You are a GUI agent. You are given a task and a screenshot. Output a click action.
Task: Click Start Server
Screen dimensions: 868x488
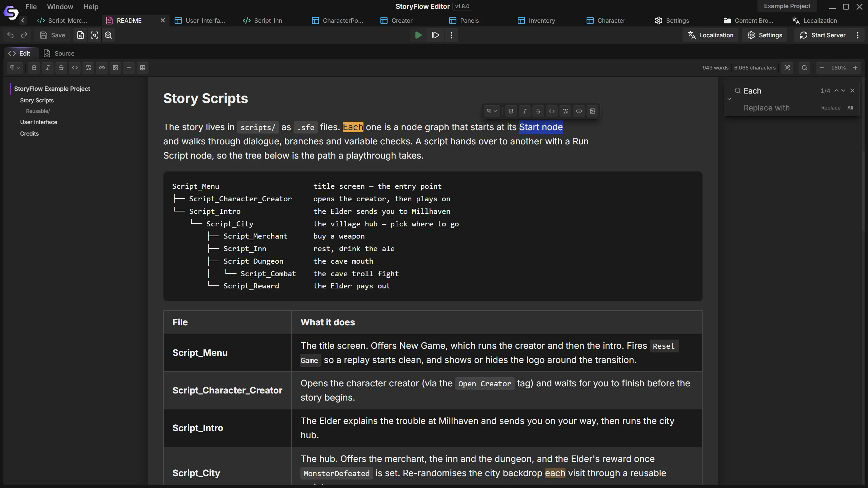823,35
